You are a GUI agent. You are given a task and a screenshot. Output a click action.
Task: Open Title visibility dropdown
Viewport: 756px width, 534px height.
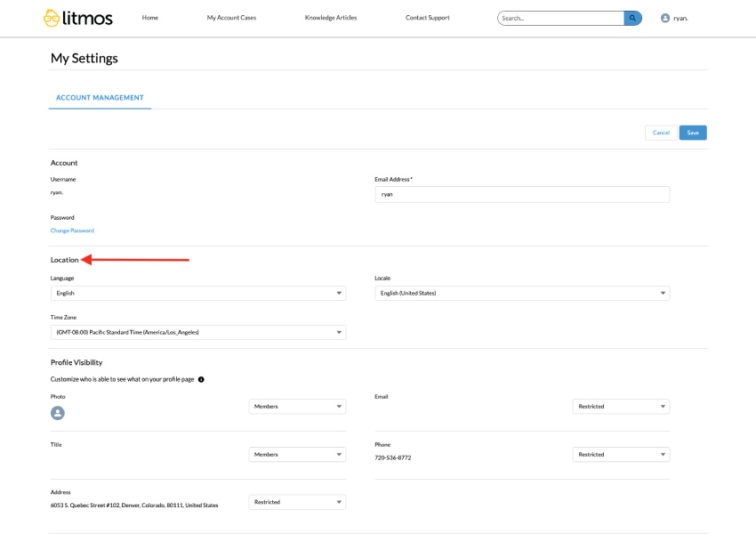297,455
